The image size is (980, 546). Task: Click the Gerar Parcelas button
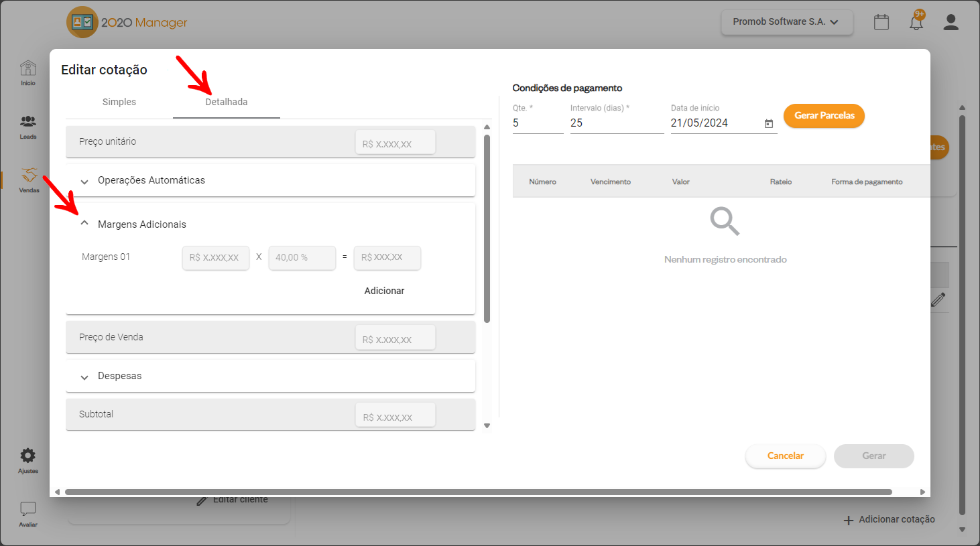[824, 116]
